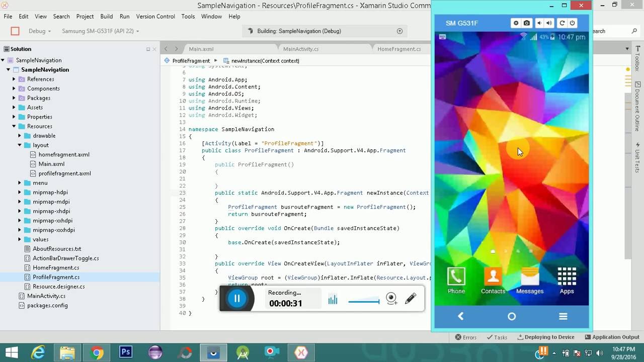Viewport: 644px width, 362px height.
Task: Open the Samsung SM-G531F device dropdown
Action: tap(100, 31)
